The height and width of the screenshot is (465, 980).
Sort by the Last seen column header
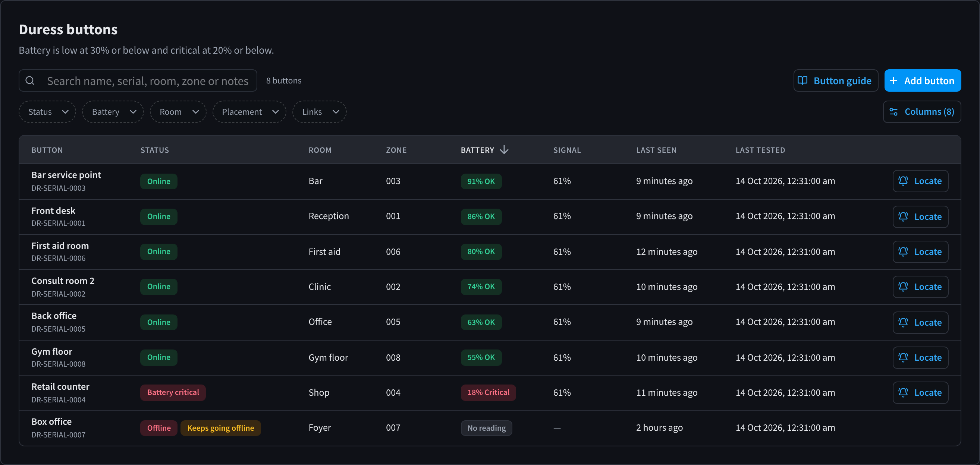pos(657,150)
